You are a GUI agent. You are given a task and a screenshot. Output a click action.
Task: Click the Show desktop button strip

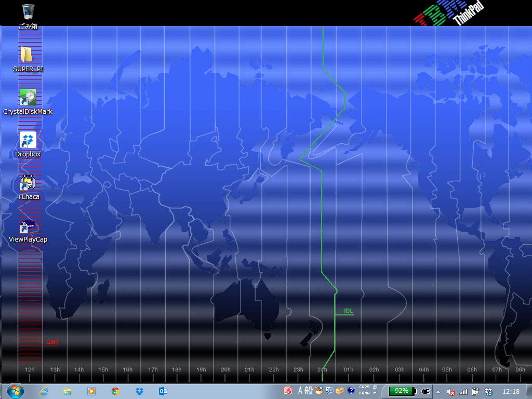(529, 392)
